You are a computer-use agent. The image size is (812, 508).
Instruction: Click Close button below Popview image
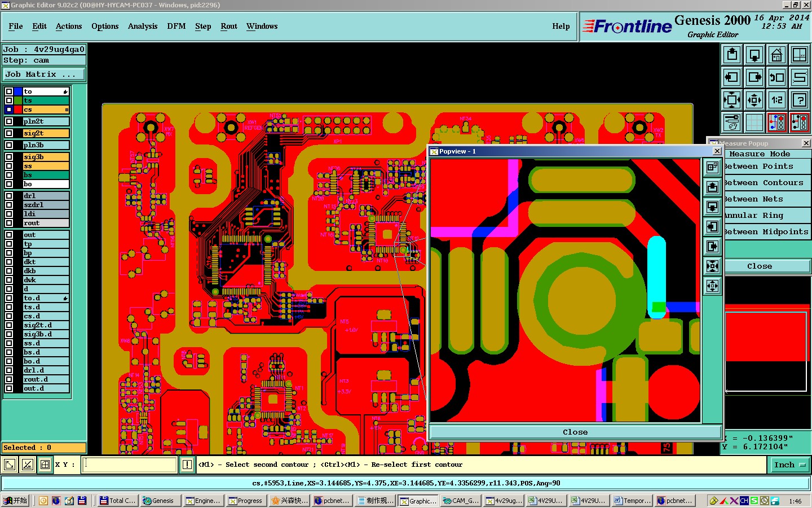(575, 432)
